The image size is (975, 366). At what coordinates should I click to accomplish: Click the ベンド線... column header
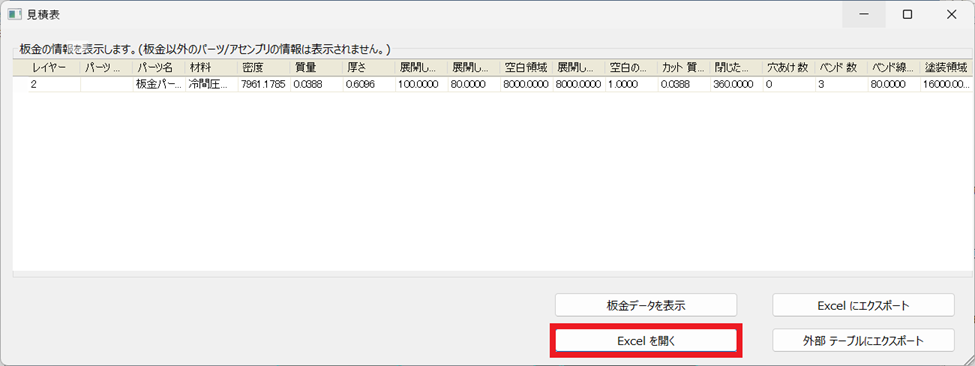894,68
